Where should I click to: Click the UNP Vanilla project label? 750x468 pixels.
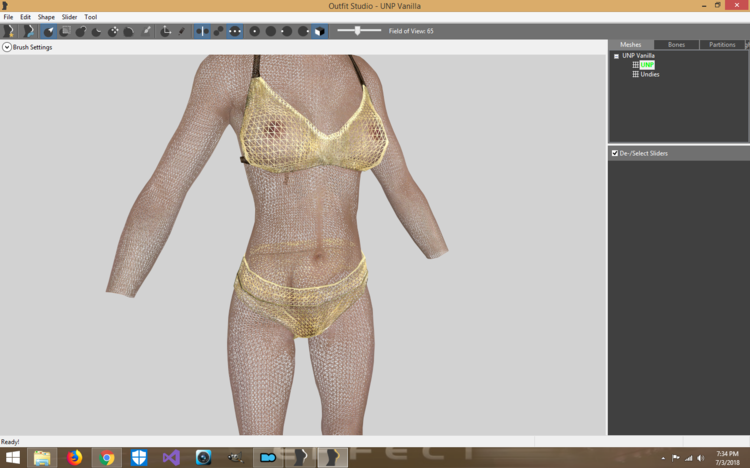pos(638,56)
